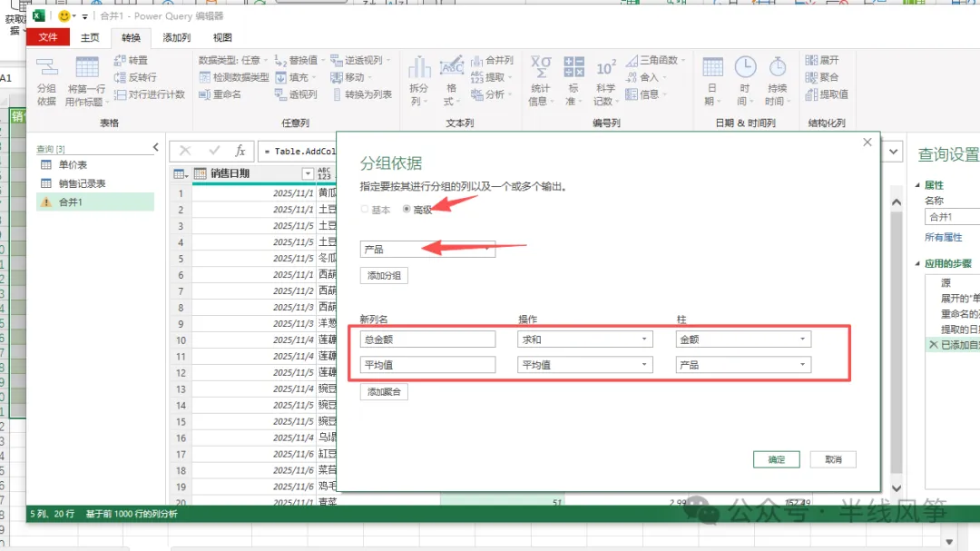Image resolution: width=980 pixels, height=551 pixels.
Task: Open the 产品 group-by column dropdown
Action: pyautogui.click(x=427, y=249)
